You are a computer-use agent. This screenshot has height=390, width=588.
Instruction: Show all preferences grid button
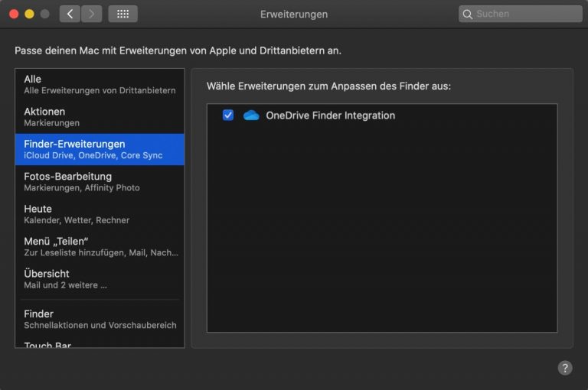tap(122, 14)
